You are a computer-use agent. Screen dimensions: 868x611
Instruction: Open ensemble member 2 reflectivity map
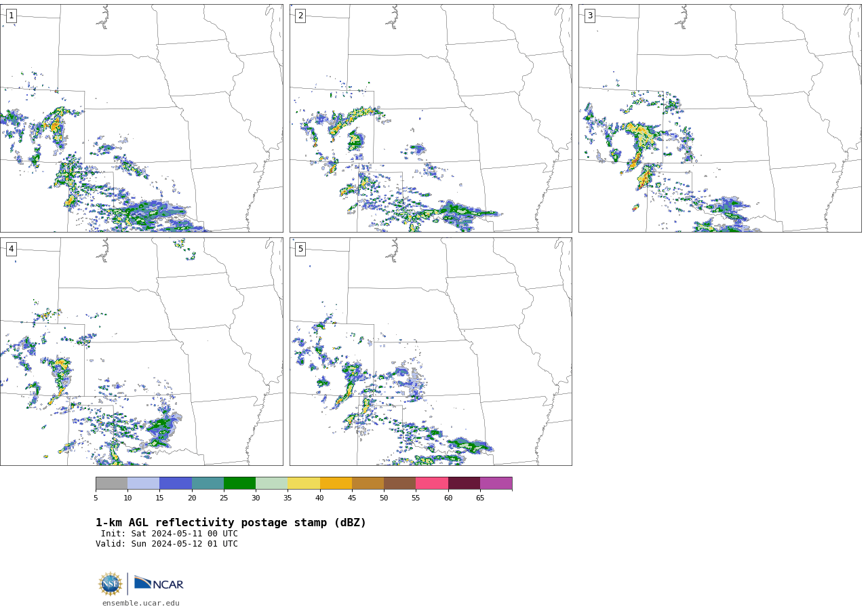click(431, 118)
